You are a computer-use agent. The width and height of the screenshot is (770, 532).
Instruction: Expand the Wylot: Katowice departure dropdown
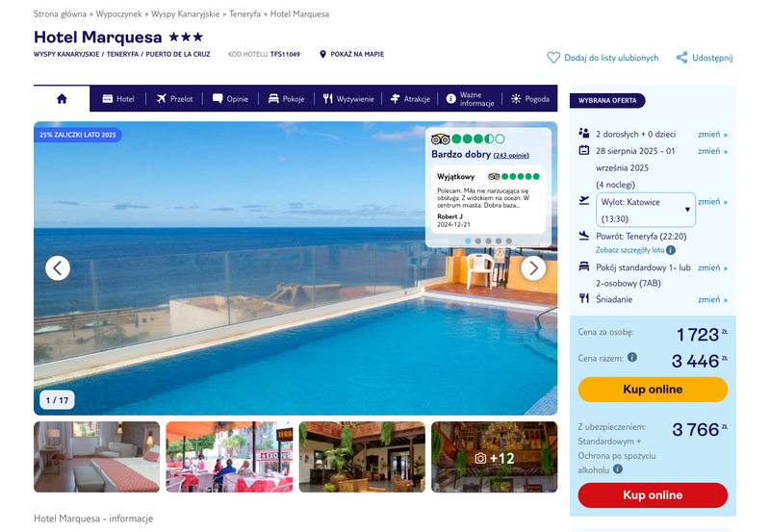[x=645, y=210]
